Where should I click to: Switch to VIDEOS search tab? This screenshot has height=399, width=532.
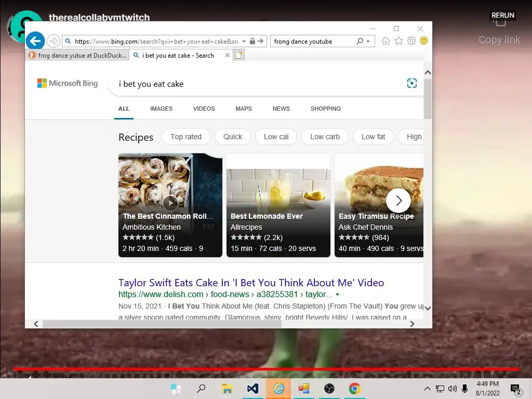[x=204, y=109]
